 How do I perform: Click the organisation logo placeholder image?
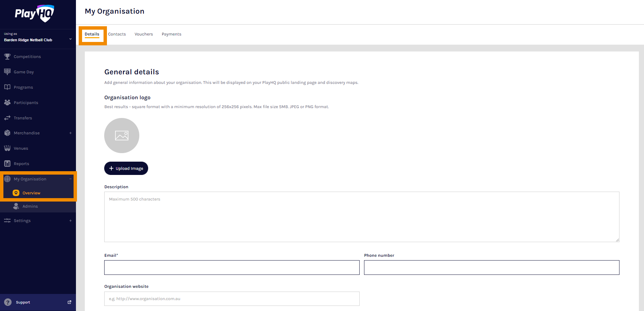click(x=122, y=135)
